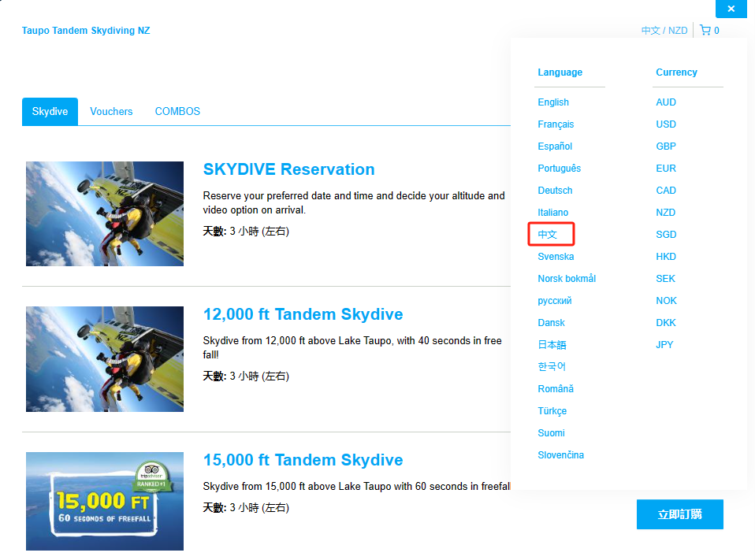This screenshot has height=560, width=755.
Task: Choose 日本語 language
Action: click(x=552, y=345)
